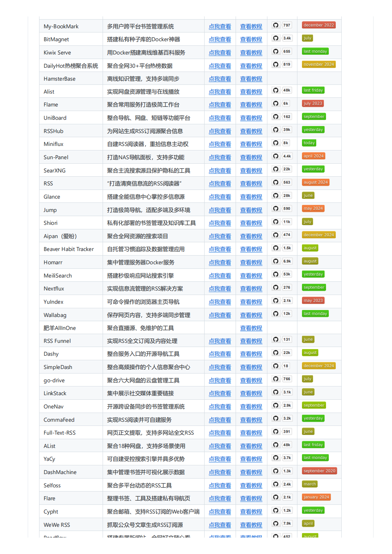Click the today badge in the Miniflux row
Viewport: 392px width, 554px height.
pos(309,143)
